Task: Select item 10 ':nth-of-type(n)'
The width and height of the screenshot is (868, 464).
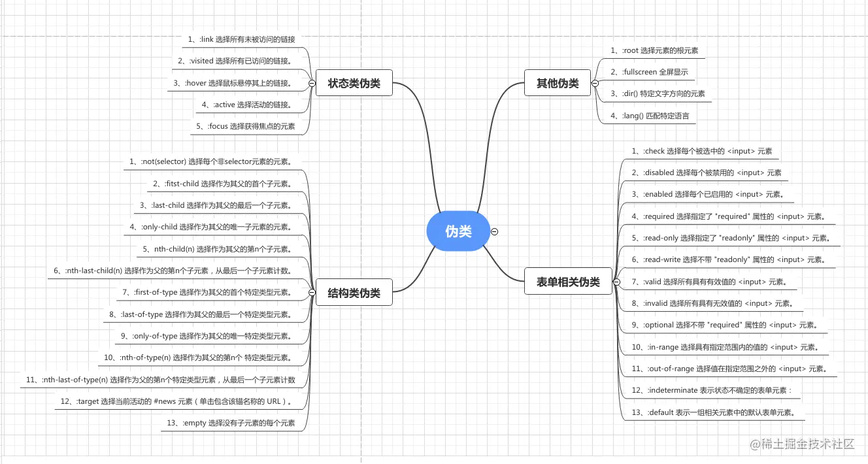Action: 198,358
